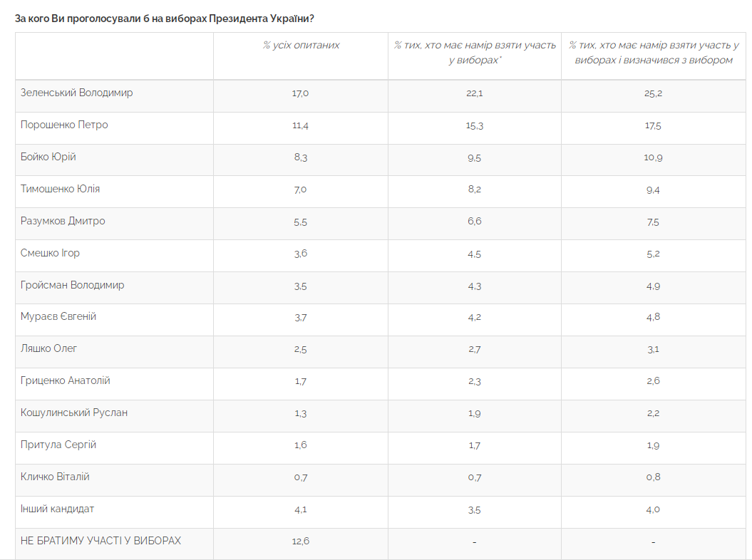Click the middle column header about intent to vote
The width and height of the screenshot is (752, 560).
click(x=475, y=53)
